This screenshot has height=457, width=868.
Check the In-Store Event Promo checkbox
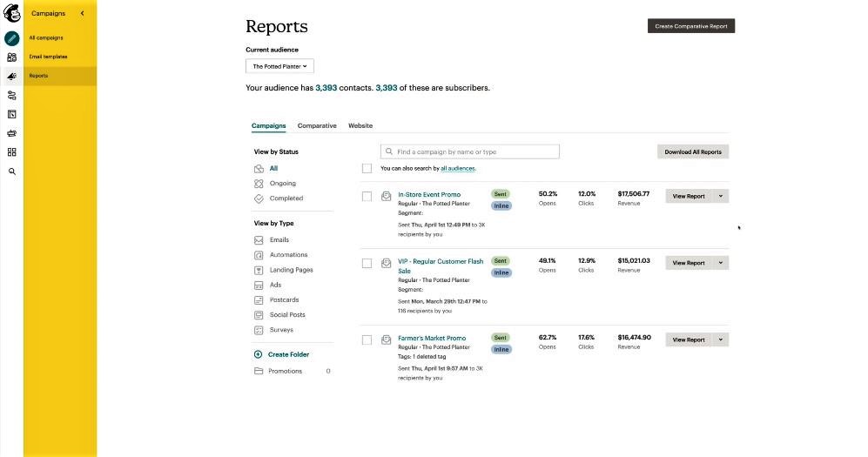click(x=367, y=197)
